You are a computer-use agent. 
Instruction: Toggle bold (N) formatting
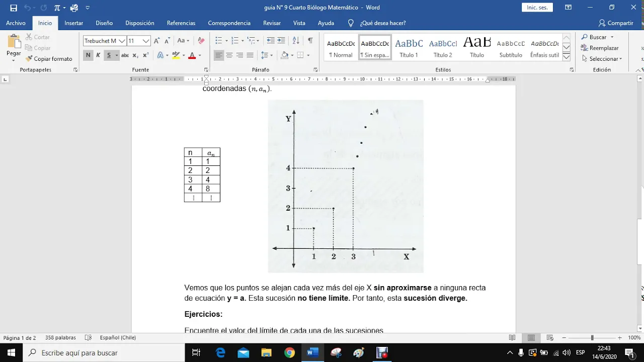[88, 55]
